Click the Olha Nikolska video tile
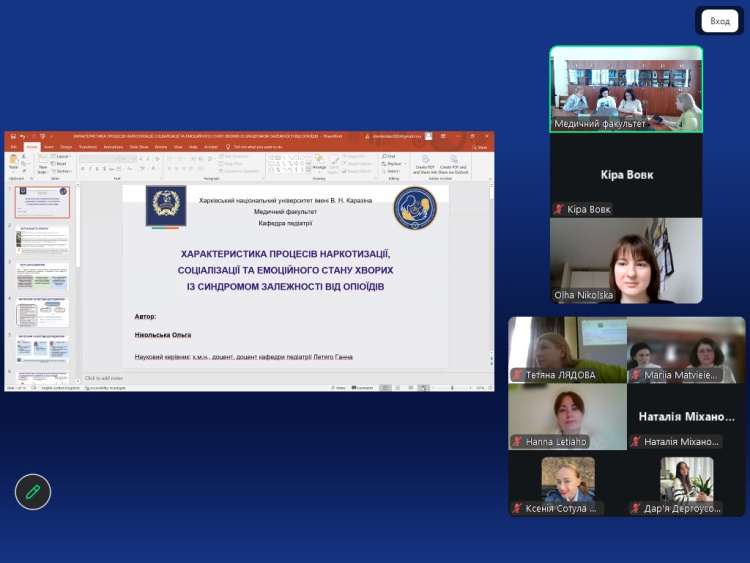The image size is (750, 563). pos(626,261)
